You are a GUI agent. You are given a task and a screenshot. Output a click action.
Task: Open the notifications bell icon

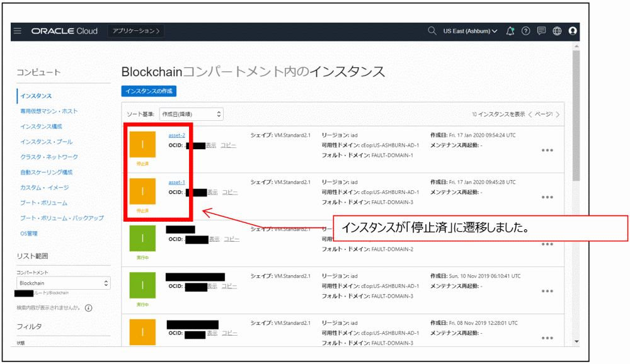coord(510,31)
